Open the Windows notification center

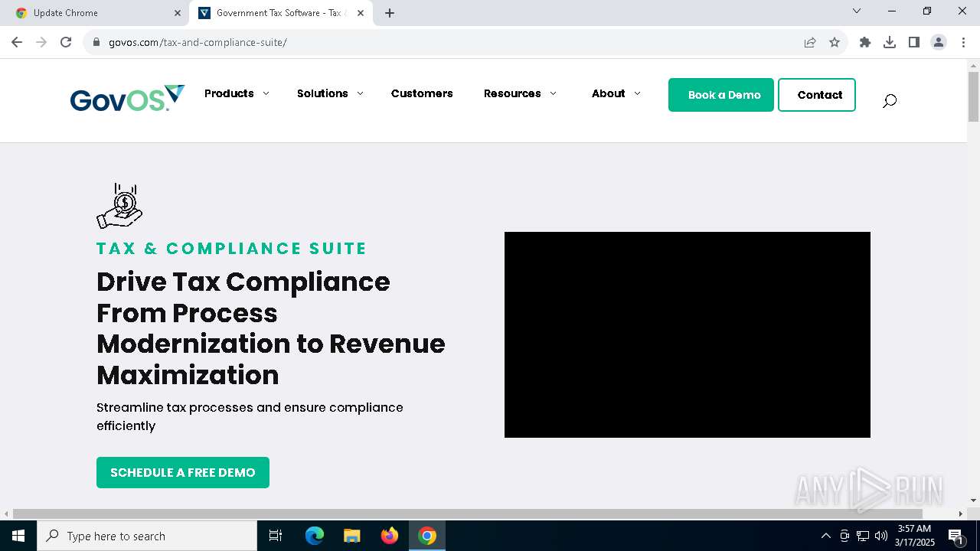tap(955, 536)
